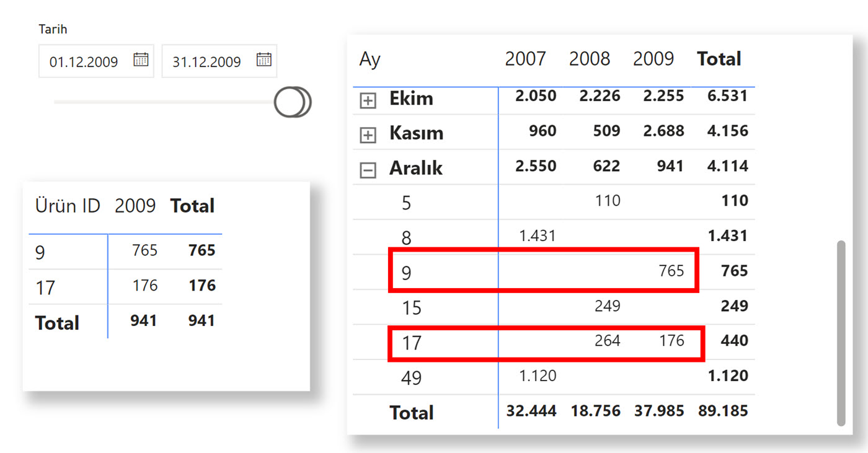Viewport: 868px width, 453px height.
Task: Click the end date field 31.12.2009
Action: click(x=219, y=61)
